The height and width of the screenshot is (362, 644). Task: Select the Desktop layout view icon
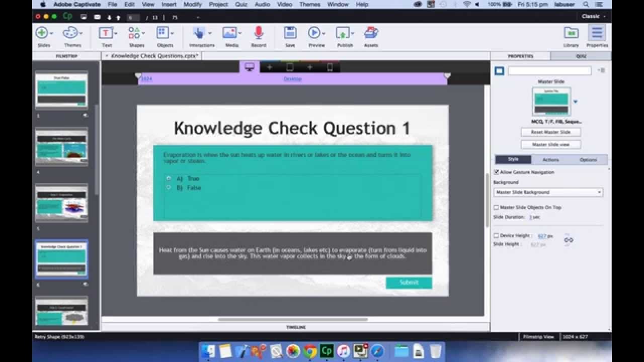(249, 67)
